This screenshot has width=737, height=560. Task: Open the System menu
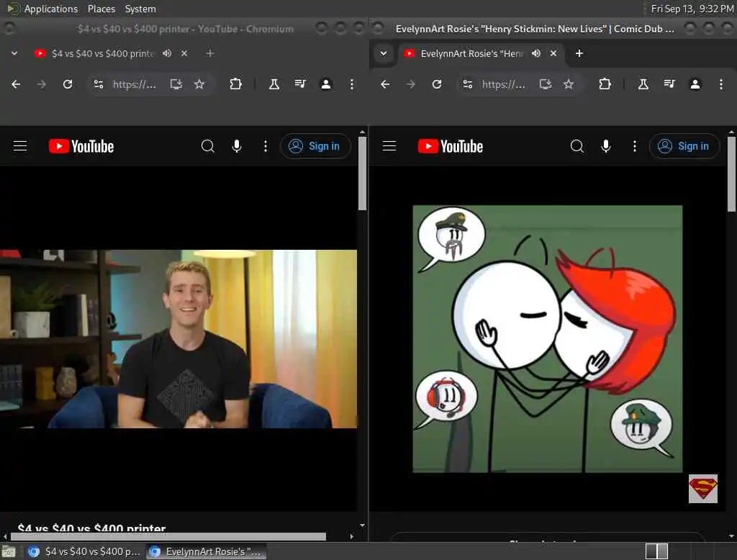coord(140,9)
